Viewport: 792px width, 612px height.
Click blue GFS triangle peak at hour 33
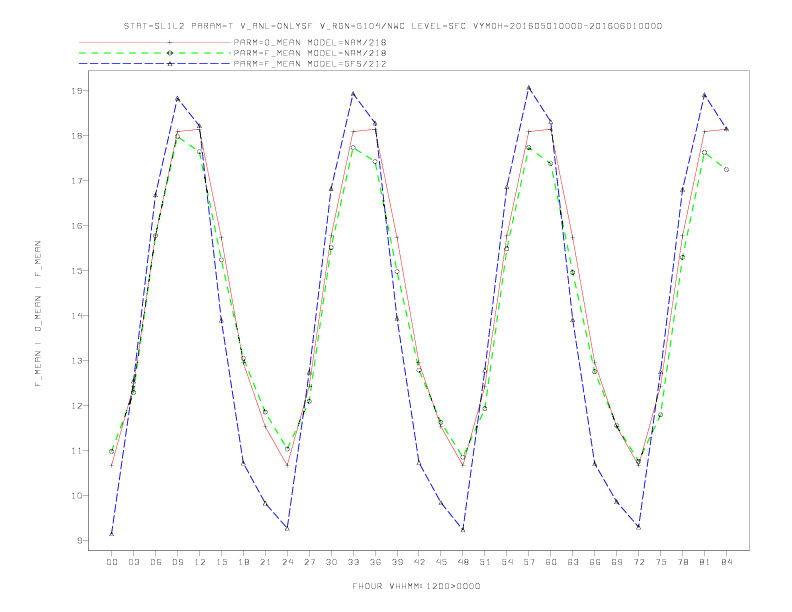(353, 94)
